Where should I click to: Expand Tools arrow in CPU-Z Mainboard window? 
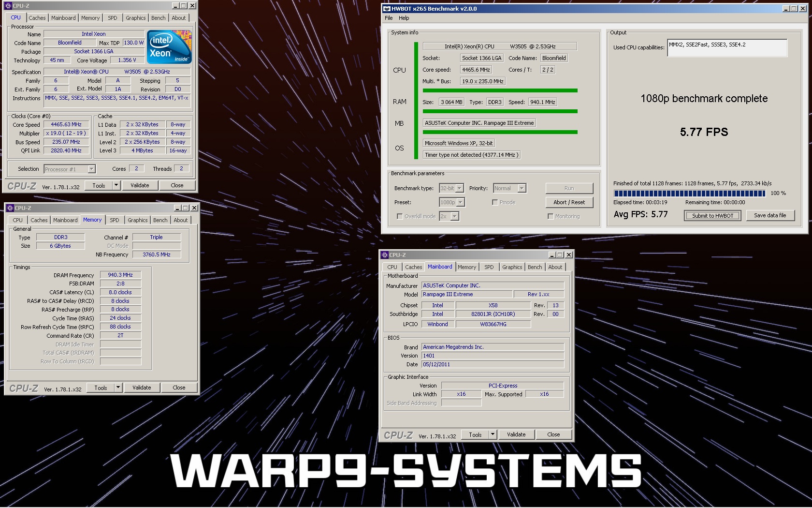pos(493,434)
